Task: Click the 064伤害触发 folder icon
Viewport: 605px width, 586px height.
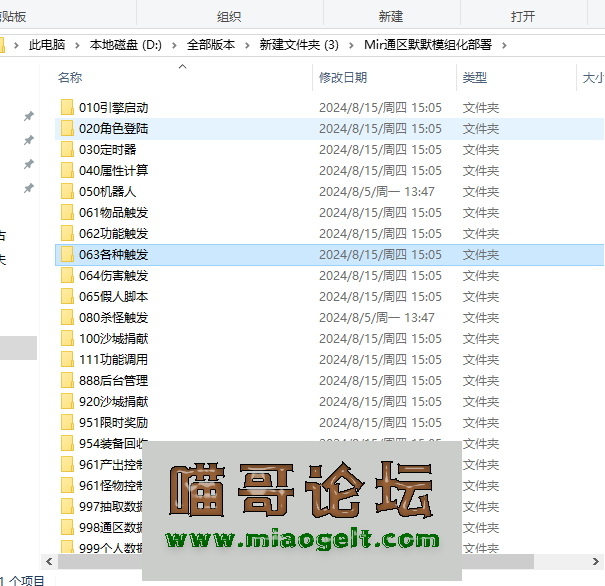Action: [67, 275]
